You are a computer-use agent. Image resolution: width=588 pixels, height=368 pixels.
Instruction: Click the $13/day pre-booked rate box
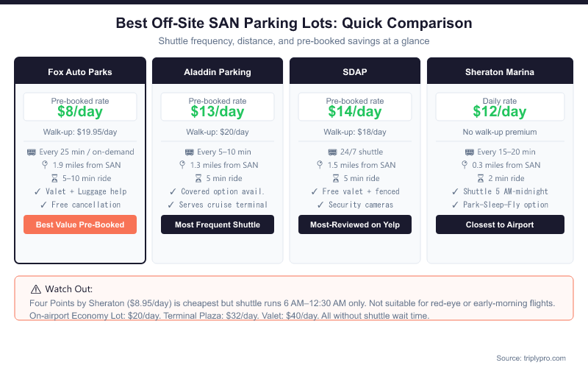(x=218, y=107)
